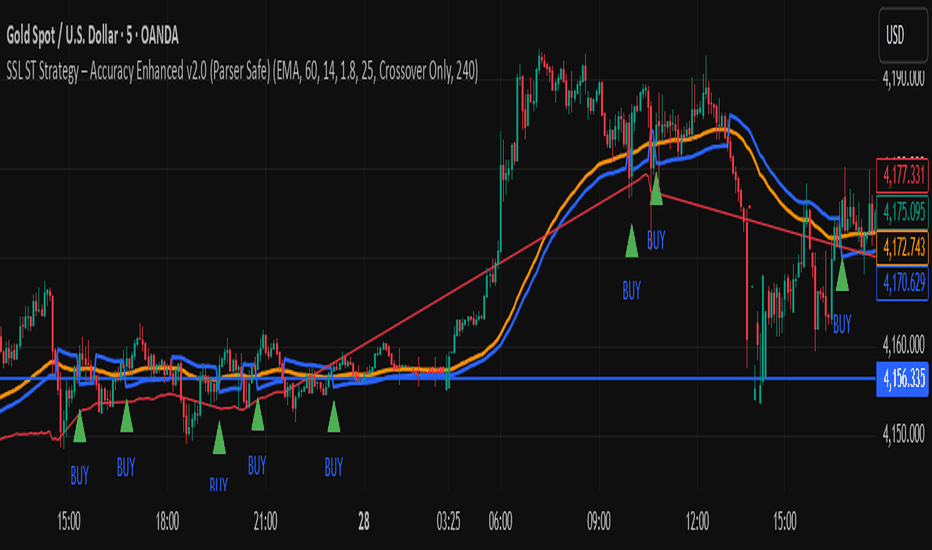
Task: Click the green BUY arrow just left of 28 date
Action: 333,415
